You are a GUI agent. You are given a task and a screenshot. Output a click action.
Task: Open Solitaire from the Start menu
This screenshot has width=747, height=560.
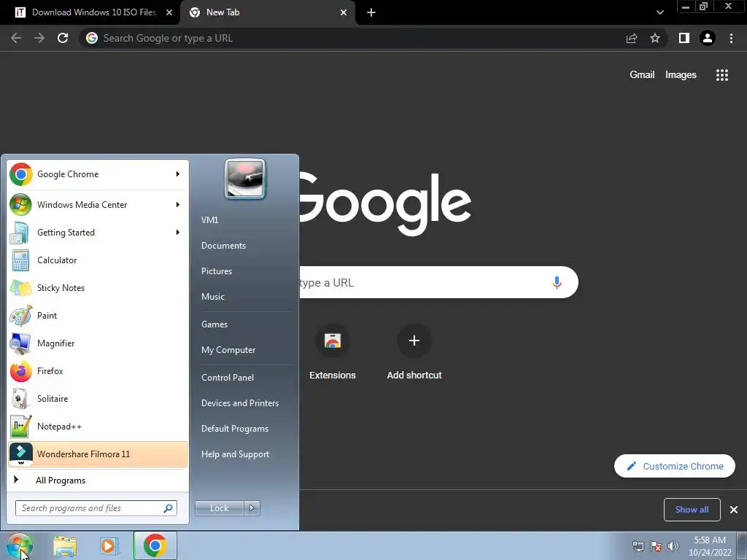tap(98, 399)
